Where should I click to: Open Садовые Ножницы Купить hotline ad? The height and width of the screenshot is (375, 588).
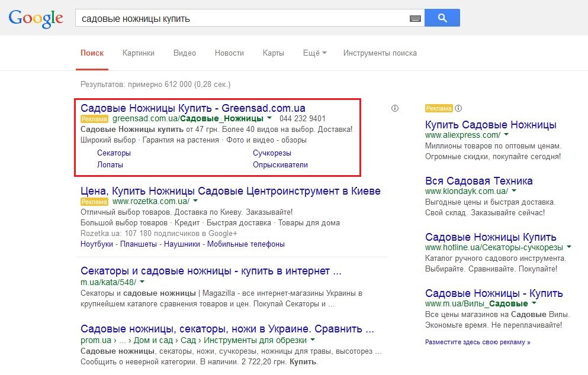(x=490, y=237)
